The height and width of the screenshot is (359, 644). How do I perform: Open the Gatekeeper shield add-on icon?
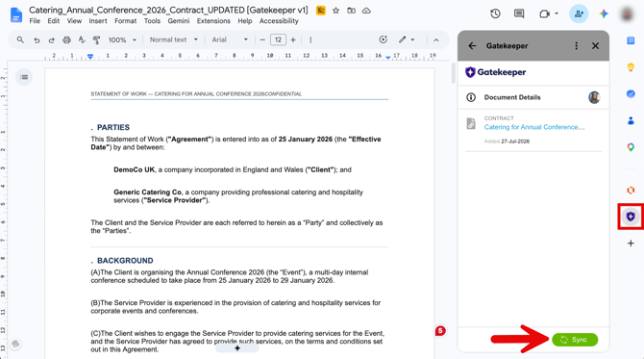click(x=631, y=217)
